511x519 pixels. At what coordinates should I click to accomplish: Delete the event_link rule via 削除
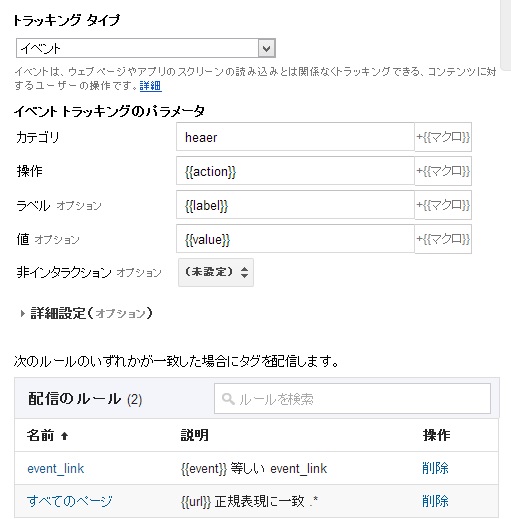pos(435,468)
